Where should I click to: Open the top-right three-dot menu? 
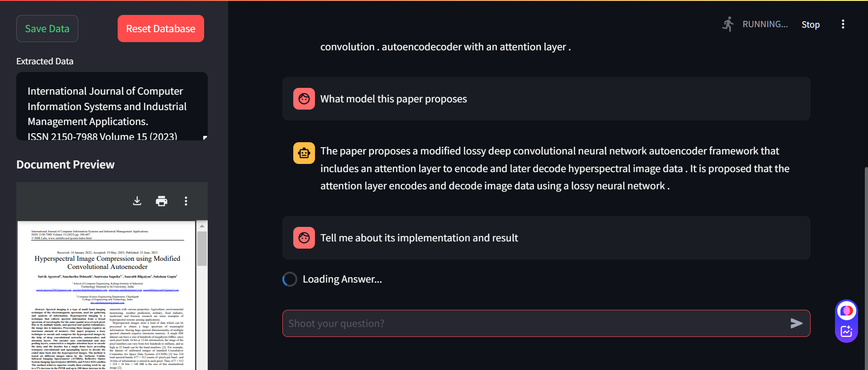[x=843, y=24]
